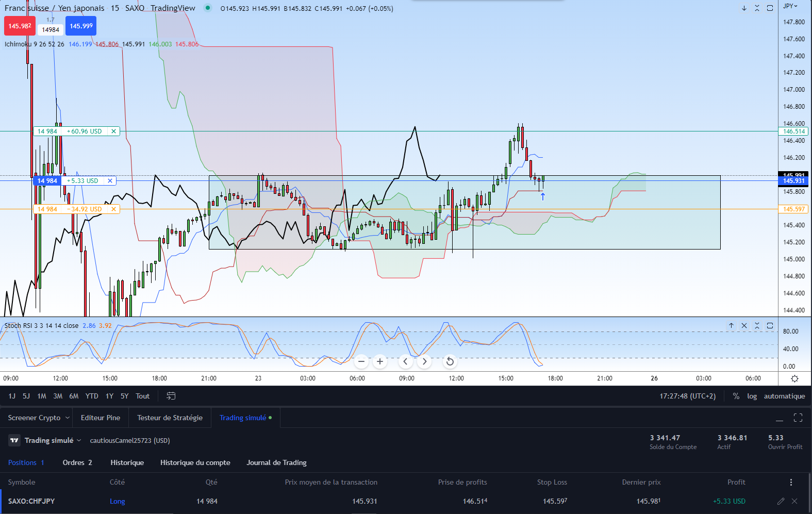Screen dimensions: 812x514
Task: Zoom in chart with plus button
Action: click(380, 361)
